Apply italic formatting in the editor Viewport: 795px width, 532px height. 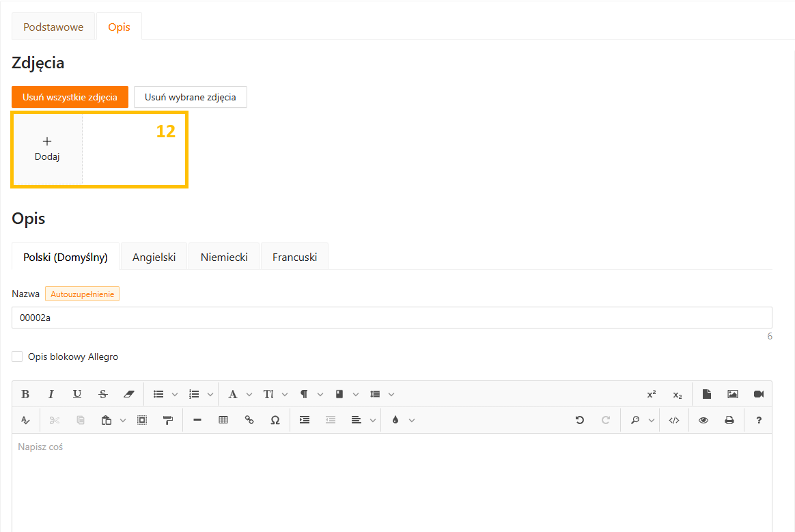tap(51, 394)
